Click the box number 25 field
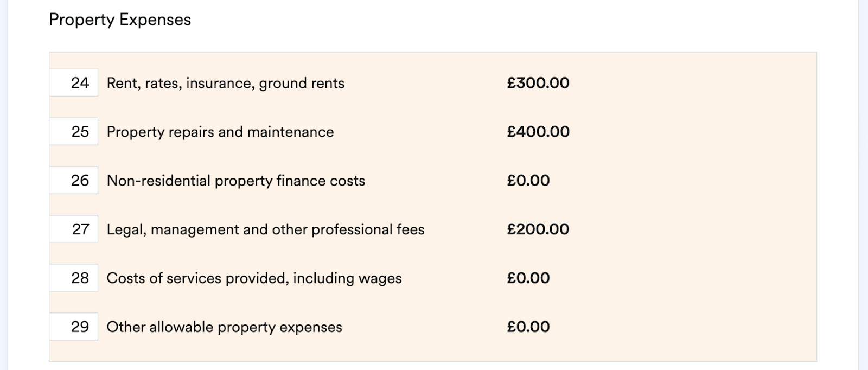The height and width of the screenshot is (370, 868). (74, 131)
